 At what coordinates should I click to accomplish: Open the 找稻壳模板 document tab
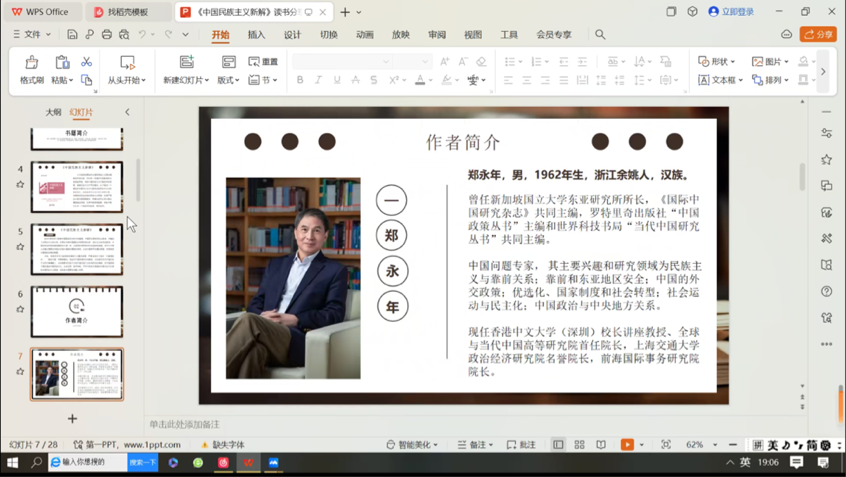point(126,12)
